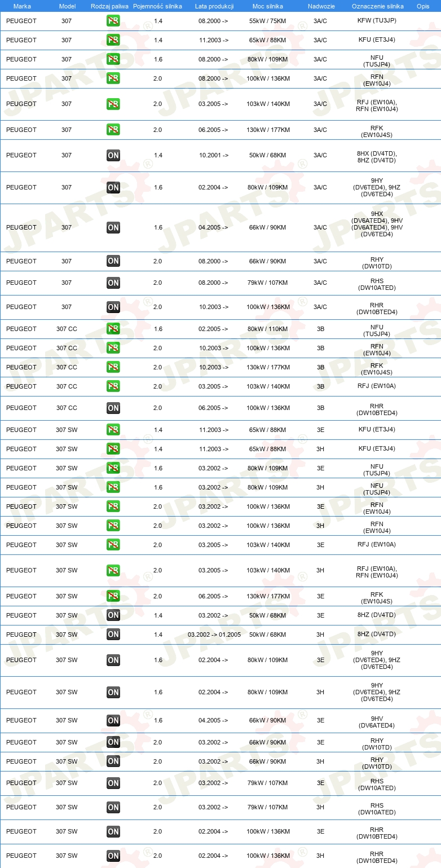Click the Oznaczenie silnika column header
Image resolution: width=441 pixels, height=868 pixels.
click(377, 6)
